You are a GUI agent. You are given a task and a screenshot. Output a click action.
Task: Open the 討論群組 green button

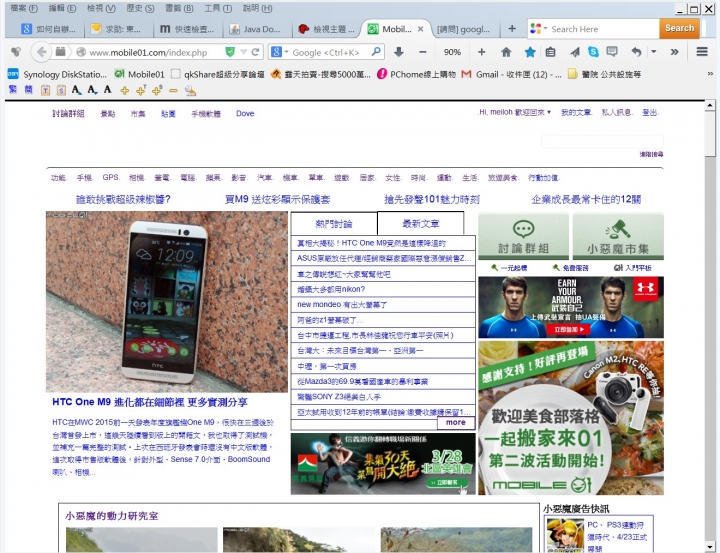pyautogui.click(x=523, y=237)
